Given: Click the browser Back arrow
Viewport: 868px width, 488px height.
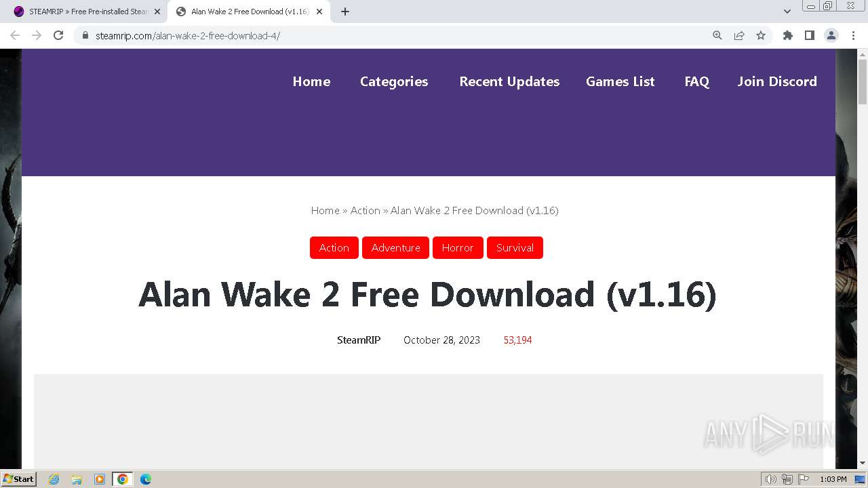Looking at the screenshot, I should point(15,35).
